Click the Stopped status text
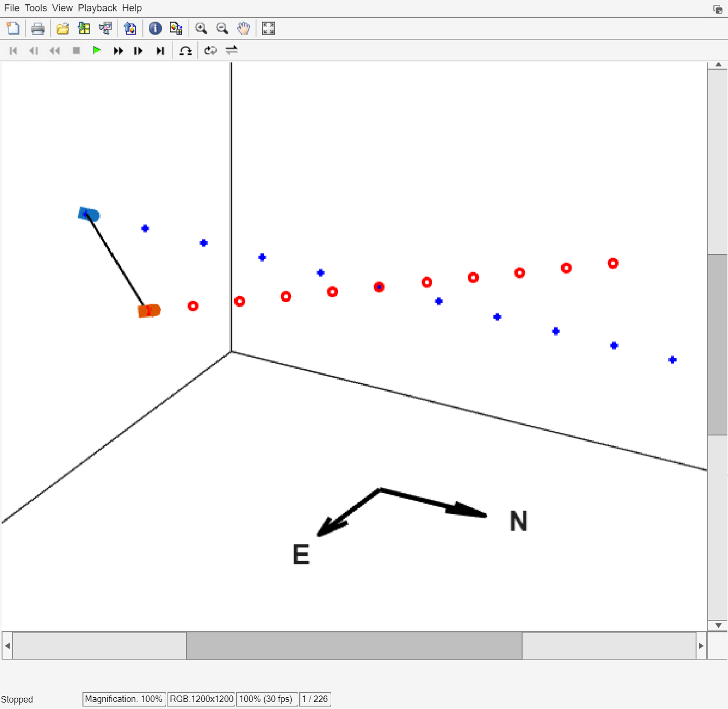This screenshot has width=728, height=709. click(17, 699)
